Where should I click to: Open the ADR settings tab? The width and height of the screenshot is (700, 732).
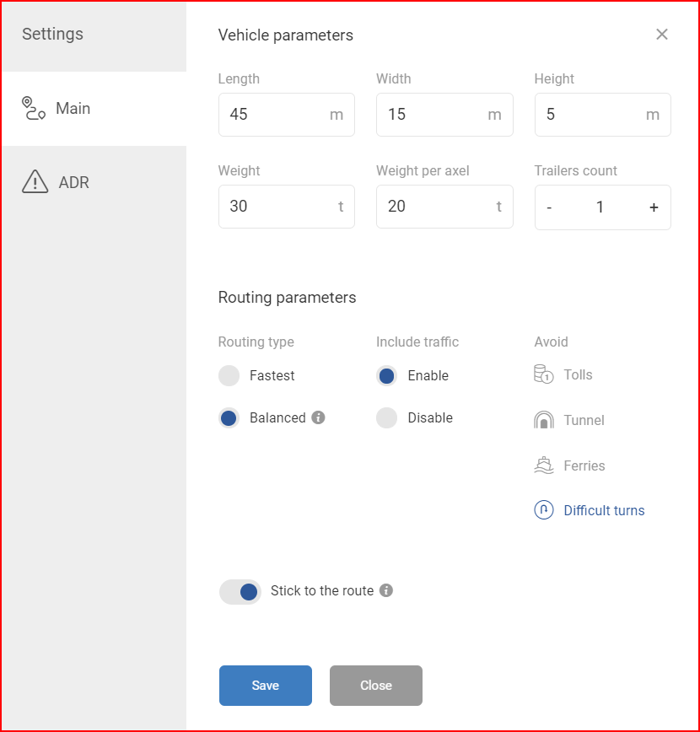(x=94, y=182)
